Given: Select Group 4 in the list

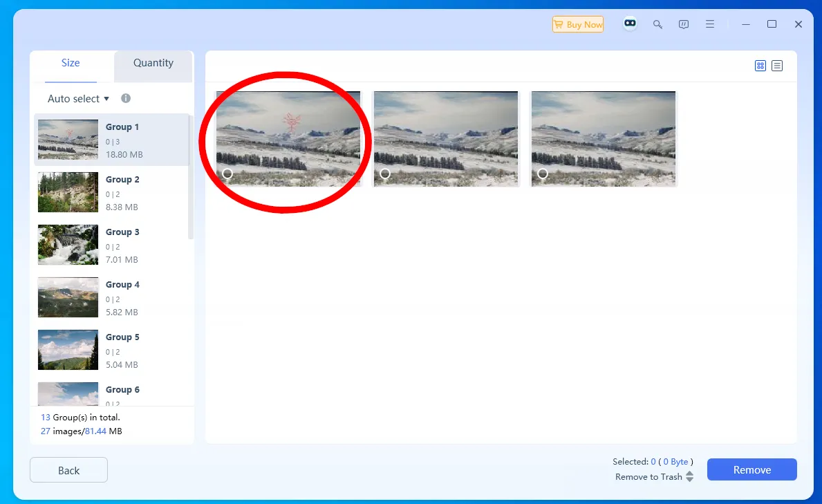Looking at the screenshot, I should (111, 297).
